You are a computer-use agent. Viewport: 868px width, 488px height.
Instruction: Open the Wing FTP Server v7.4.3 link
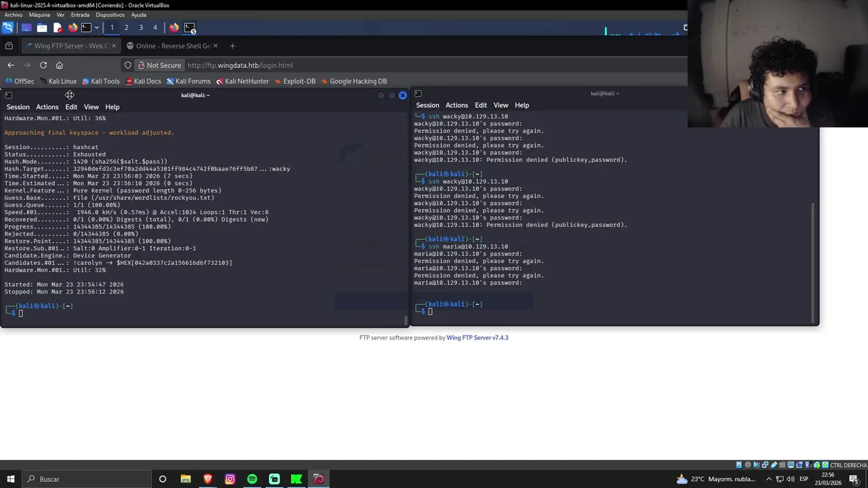tap(477, 338)
